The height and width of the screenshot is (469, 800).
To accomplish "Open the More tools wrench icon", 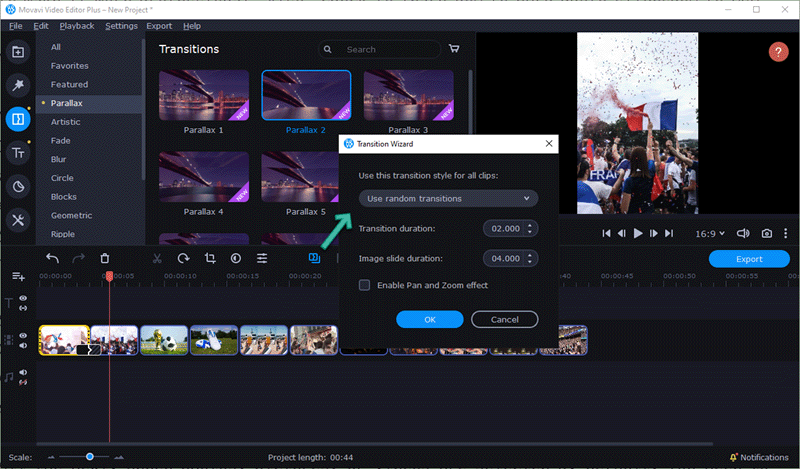I will tap(18, 220).
